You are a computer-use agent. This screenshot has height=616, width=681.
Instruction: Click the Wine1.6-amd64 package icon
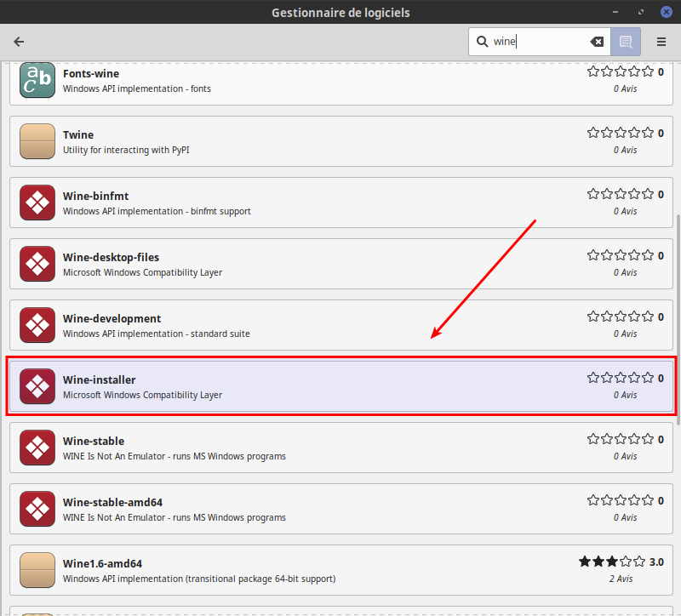[x=37, y=570]
